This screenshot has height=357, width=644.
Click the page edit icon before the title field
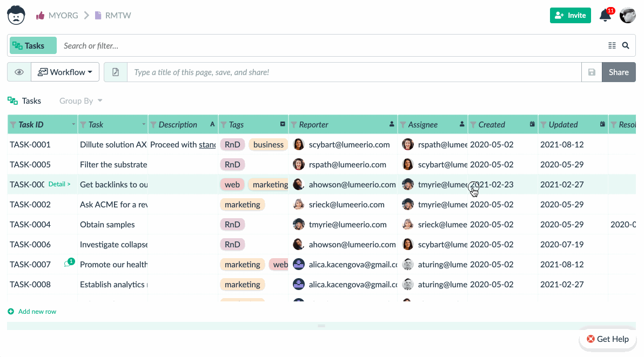(116, 72)
